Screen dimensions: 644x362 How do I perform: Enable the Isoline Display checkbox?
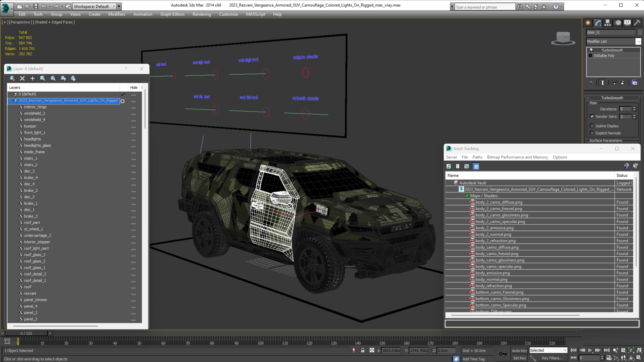[x=592, y=126]
